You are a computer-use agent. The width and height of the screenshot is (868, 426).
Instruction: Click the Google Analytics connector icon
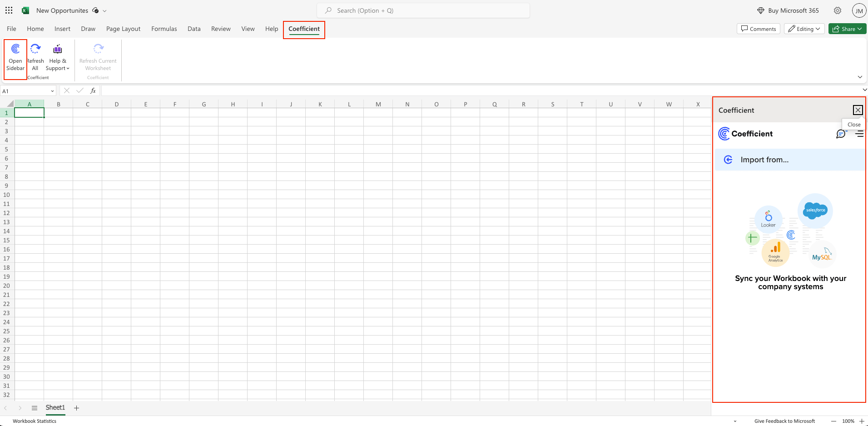tap(775, 252)
